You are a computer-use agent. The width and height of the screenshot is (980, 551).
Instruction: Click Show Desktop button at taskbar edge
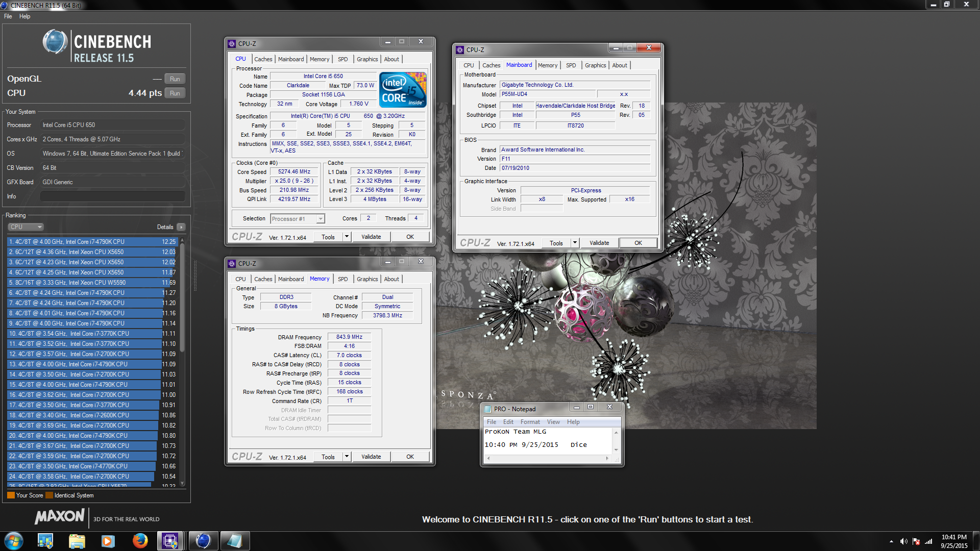click(x=976, y=541)
